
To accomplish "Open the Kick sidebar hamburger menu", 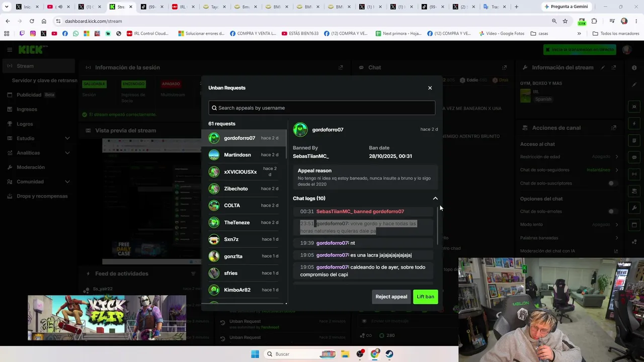I will click(10, 50).
